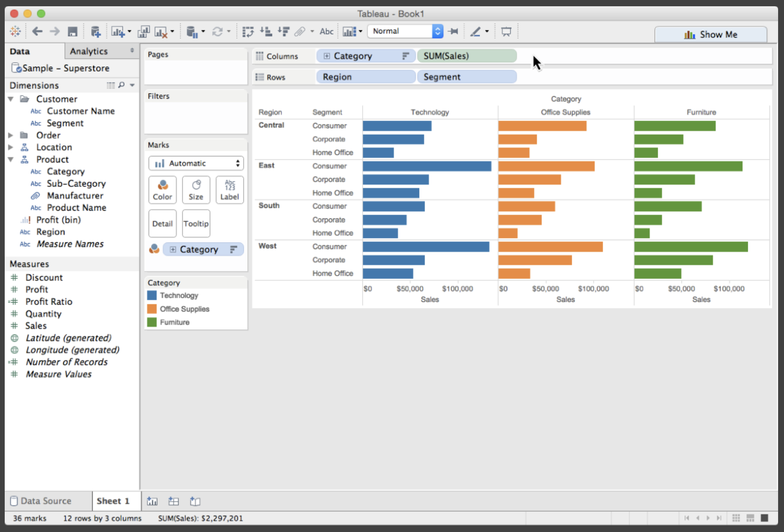Toggle Abc mark labels on
This screenshot has width=784, height=532.
pos(326,31)
